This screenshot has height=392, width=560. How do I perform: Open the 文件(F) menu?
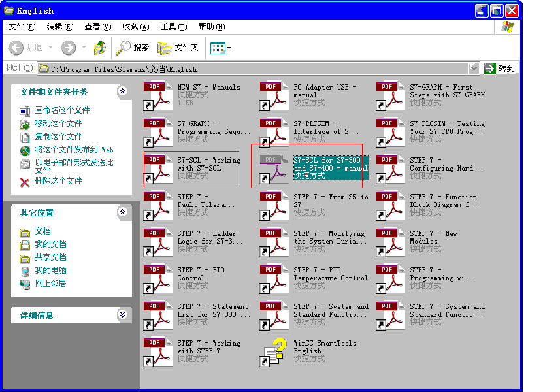click(x=22, y=27)
